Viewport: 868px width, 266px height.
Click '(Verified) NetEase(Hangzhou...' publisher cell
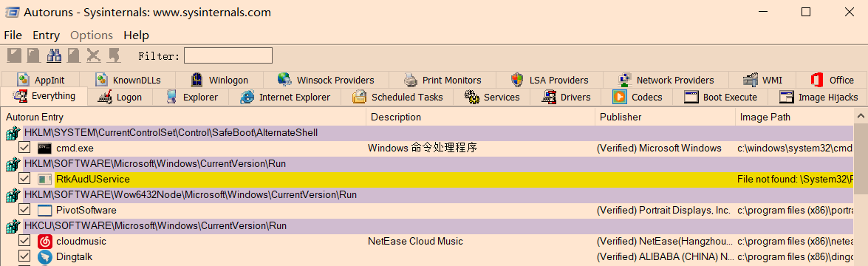point(666,241)
